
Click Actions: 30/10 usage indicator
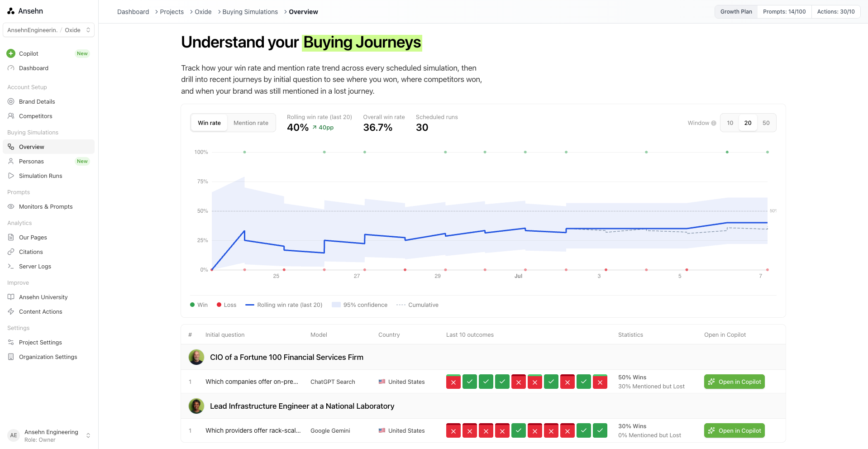(836, 12)
